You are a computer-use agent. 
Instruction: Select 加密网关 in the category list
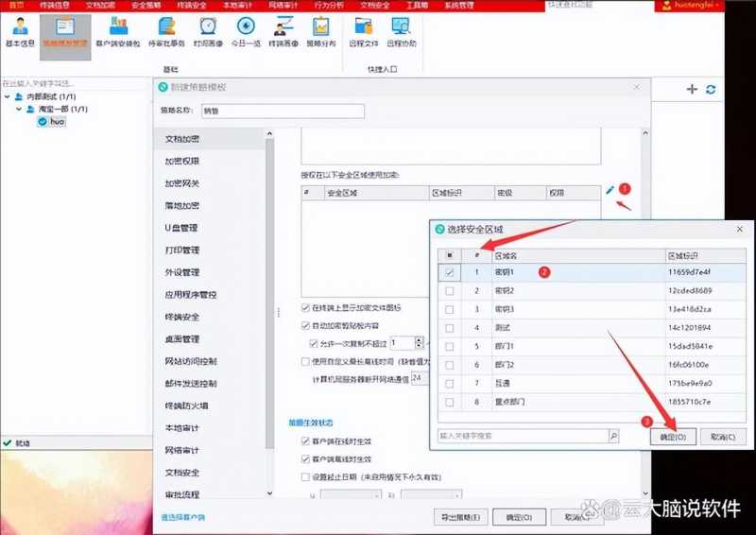point(181,183)
